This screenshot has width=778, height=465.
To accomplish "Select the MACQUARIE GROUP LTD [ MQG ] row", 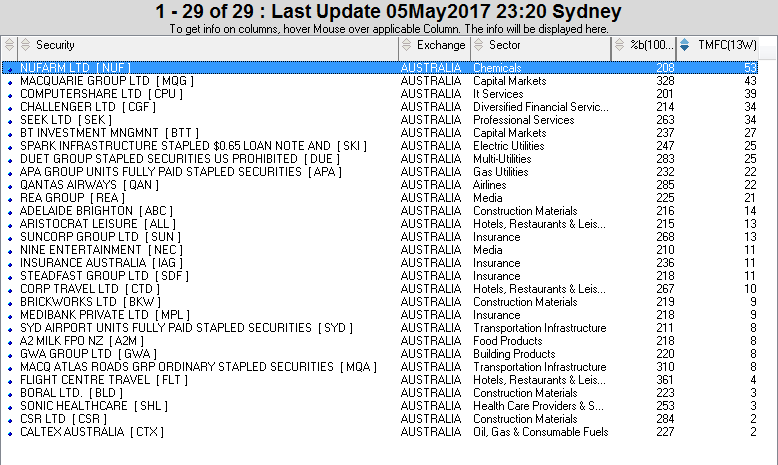I will [x=380, y=80].
